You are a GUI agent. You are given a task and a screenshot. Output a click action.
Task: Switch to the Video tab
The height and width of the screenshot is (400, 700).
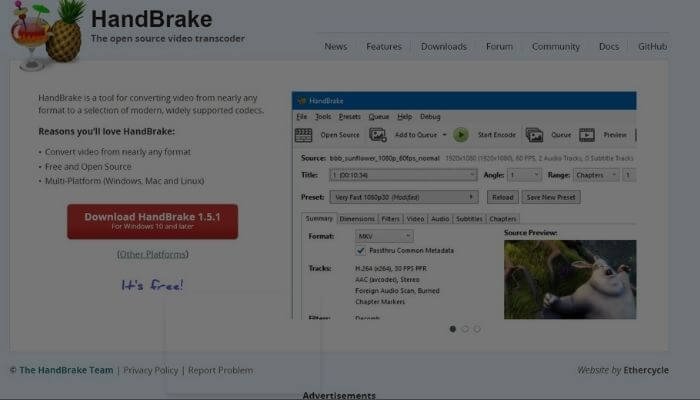pyautogui.click(x=415, y=219)
